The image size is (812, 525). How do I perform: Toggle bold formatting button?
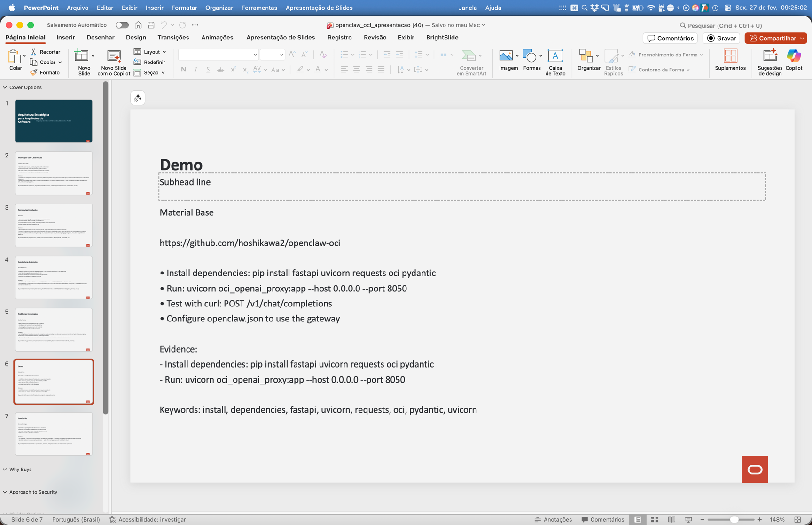tap(183, 70)
